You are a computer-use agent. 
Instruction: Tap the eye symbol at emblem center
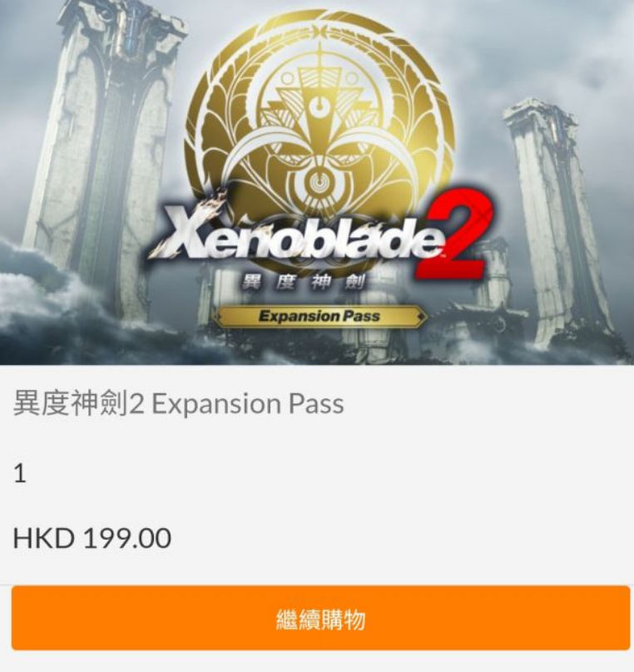coord(318,181)
